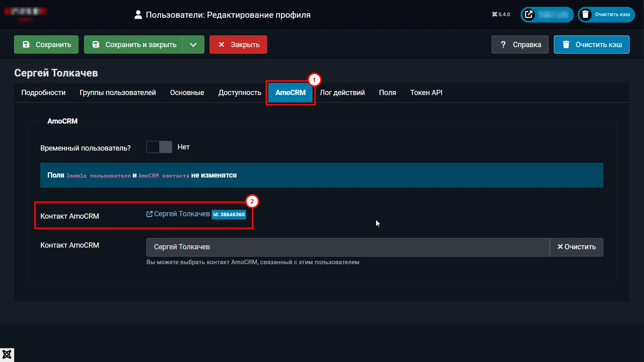
Task: Open Справка help button
Action: pos(520,44)
